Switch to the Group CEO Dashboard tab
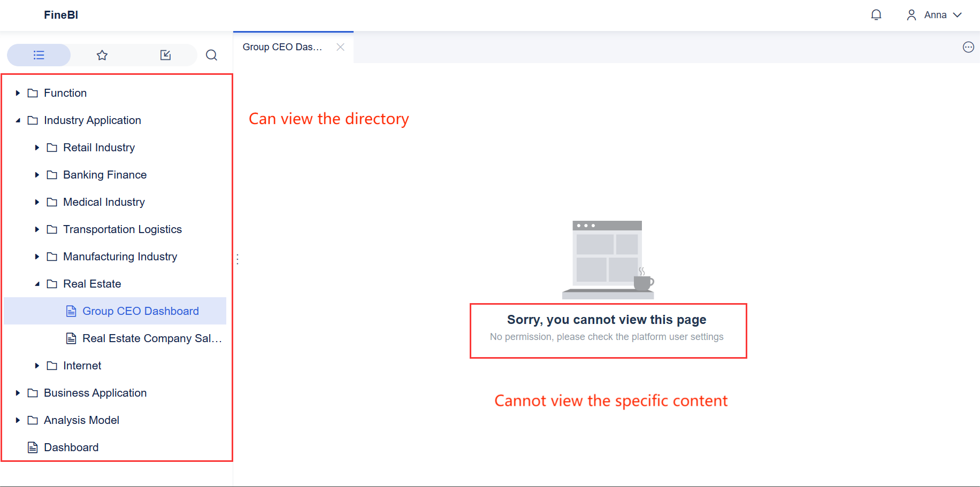Image resolution: width=980 pixels, height=487 pixels. pyautogui.click(x=282, y=47)
